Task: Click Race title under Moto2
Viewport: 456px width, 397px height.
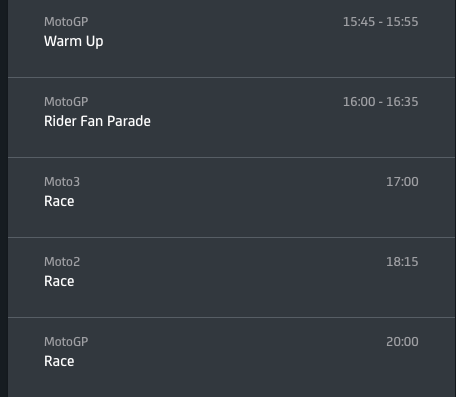Action: click(x=59, y=281)
